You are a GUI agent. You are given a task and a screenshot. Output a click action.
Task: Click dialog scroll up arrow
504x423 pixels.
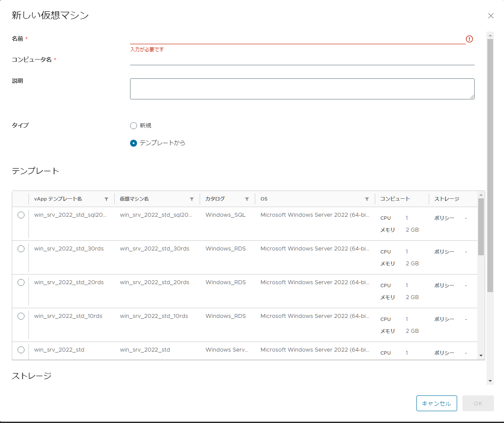tap(490, 35)
